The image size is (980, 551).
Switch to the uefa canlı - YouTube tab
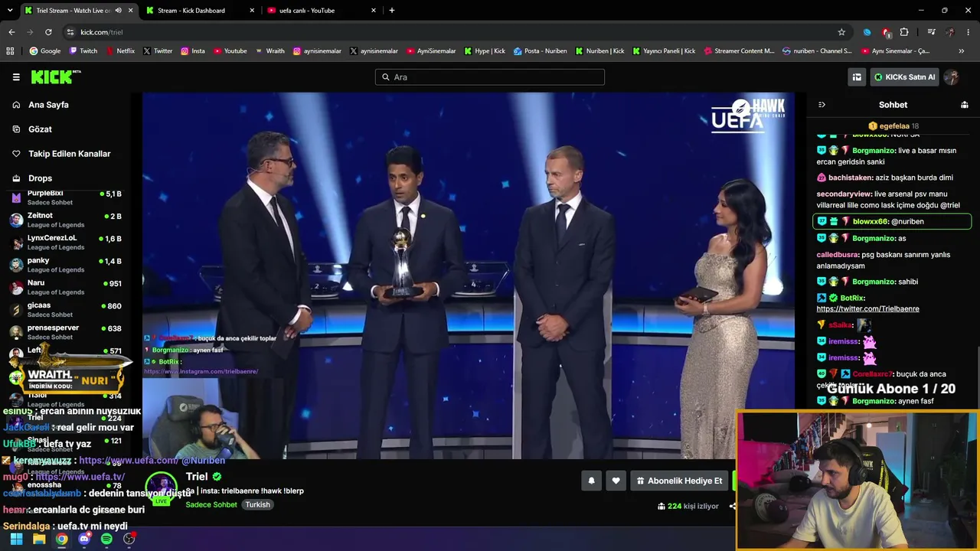tap(322, 11)
